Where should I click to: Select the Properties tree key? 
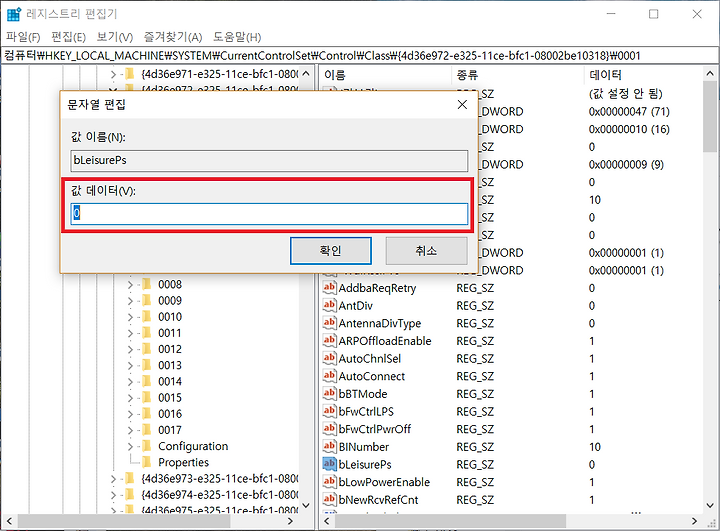(183, 462)
